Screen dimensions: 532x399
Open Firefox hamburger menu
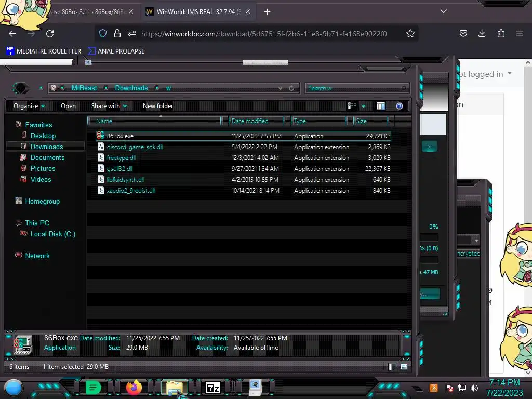point(519,33)
